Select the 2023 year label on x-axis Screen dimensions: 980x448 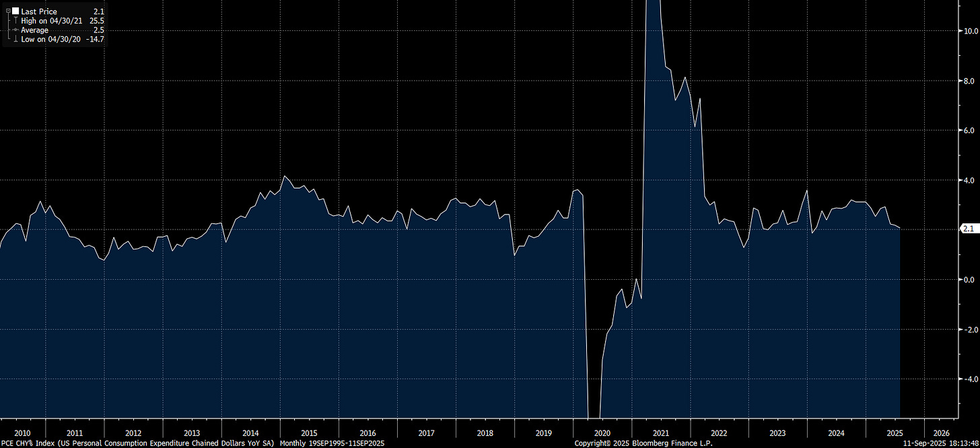[x=777, y=433]
